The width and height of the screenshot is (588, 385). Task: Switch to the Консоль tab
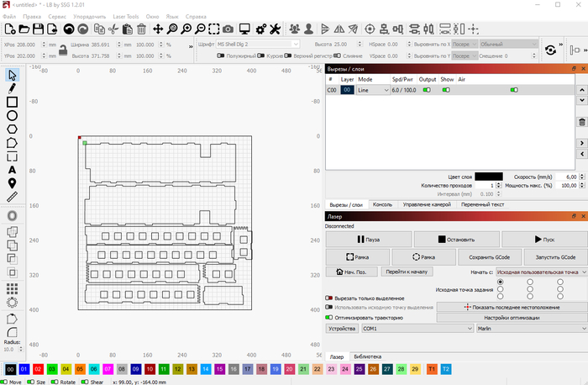tap(382, 204)
